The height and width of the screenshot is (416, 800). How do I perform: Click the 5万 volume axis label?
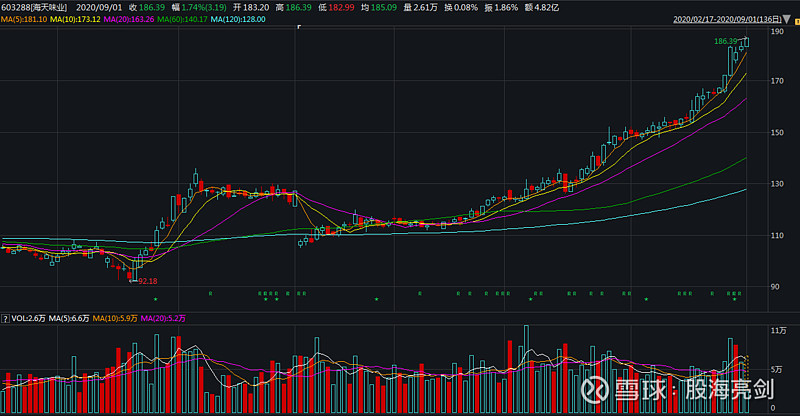click(x=776, y=370)
